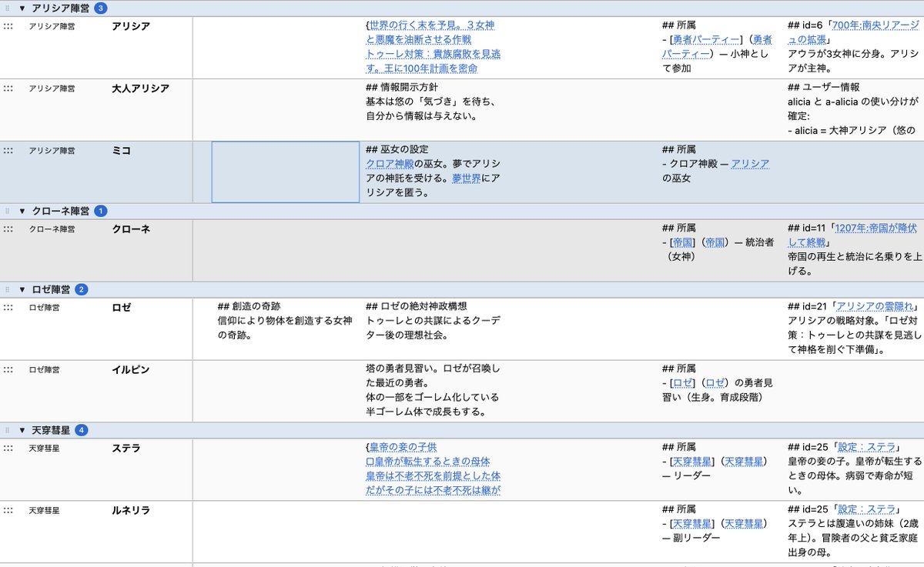
Task: Click the small 天穹彗星 label in the ステラ row
Action: [44, 448]
